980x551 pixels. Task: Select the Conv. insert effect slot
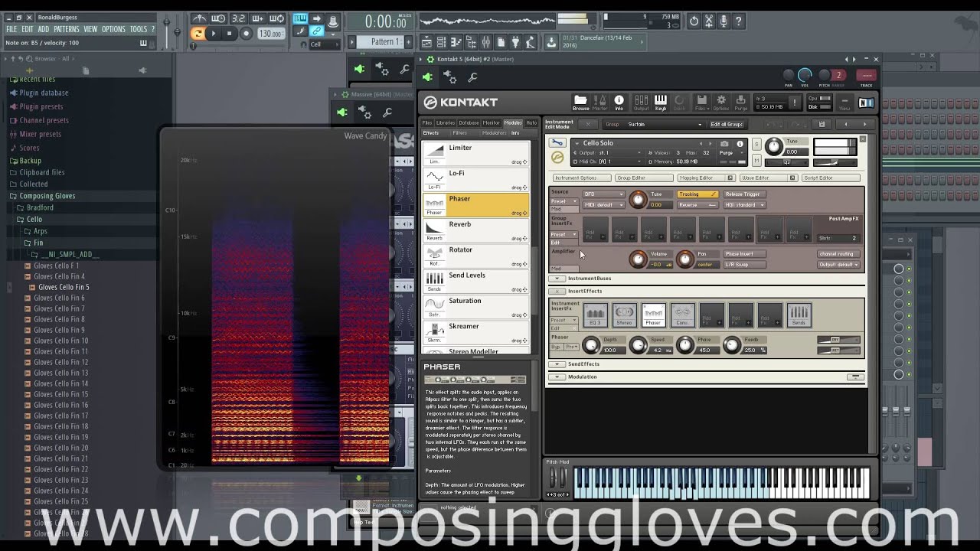point(682,315)
